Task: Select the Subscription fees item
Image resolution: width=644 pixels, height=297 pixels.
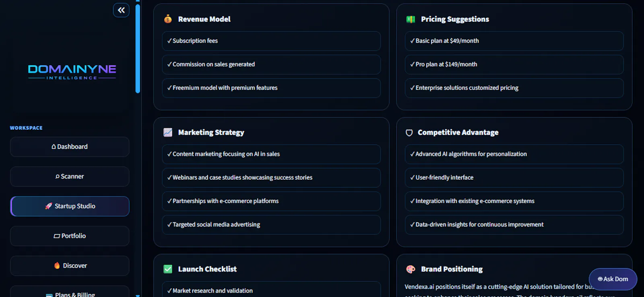Action: point(271,41)
